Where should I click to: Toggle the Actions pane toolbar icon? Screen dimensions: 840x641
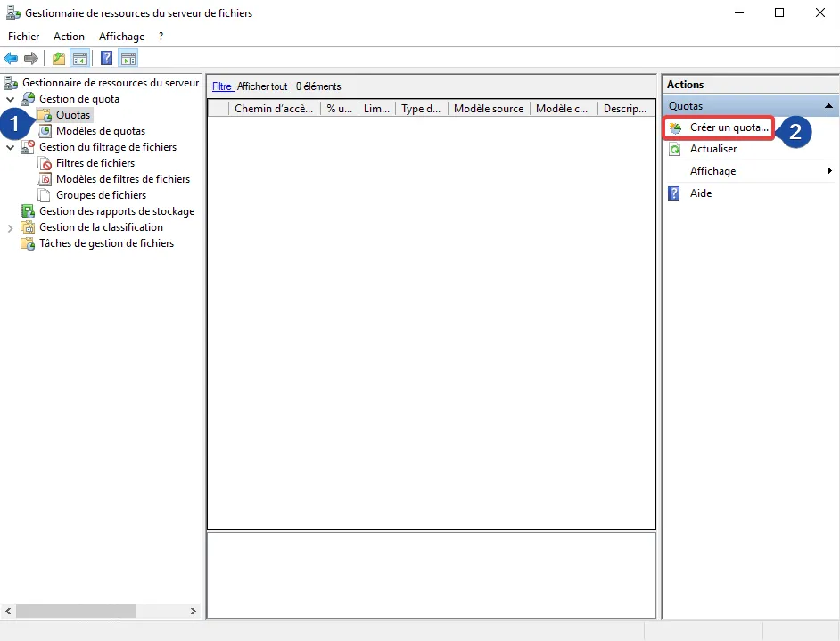pos(128,59)
